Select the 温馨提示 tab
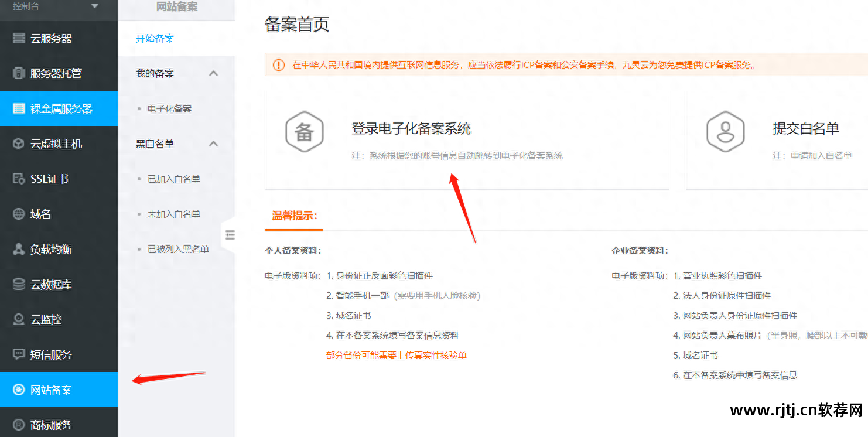The height and width of the screenshot is (437, 868). [x=295, y=216]
